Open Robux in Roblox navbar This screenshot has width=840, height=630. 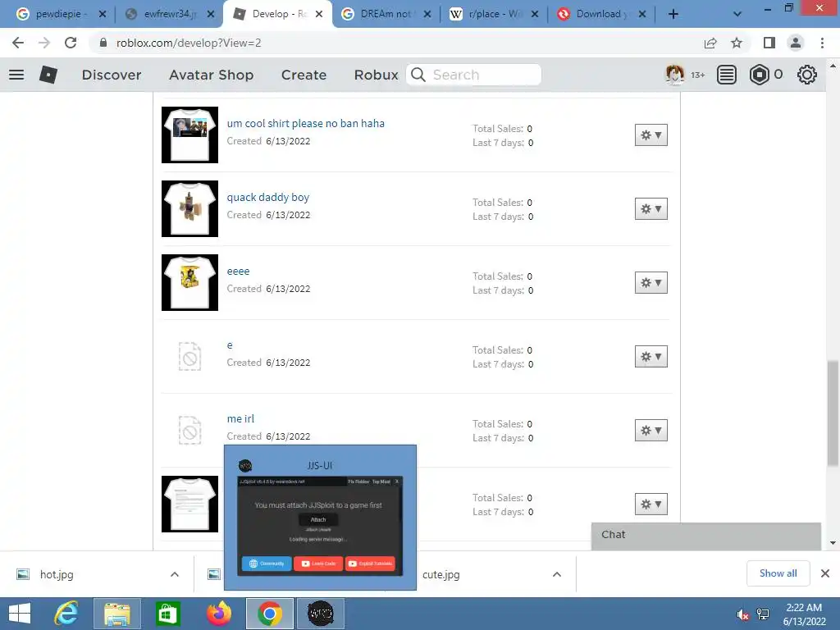point(376,75)
